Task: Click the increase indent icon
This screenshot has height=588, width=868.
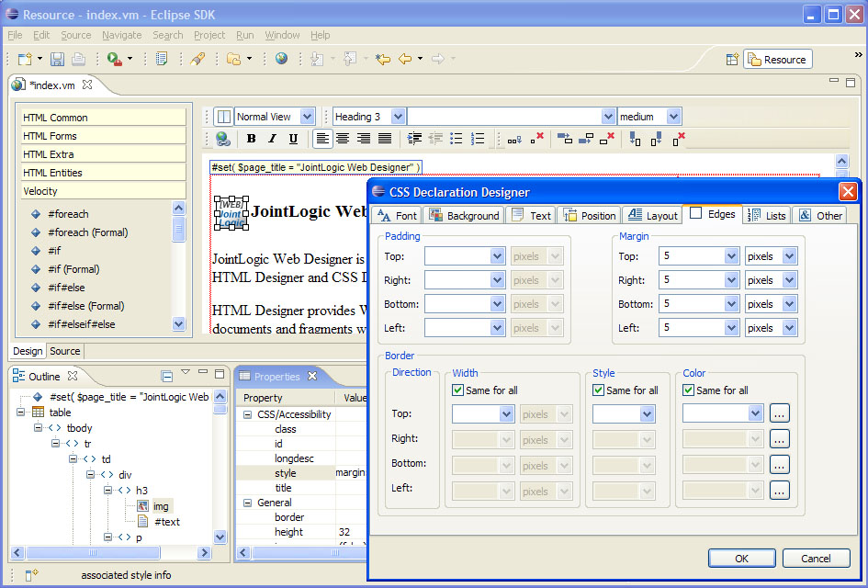Action: [414, 139]
